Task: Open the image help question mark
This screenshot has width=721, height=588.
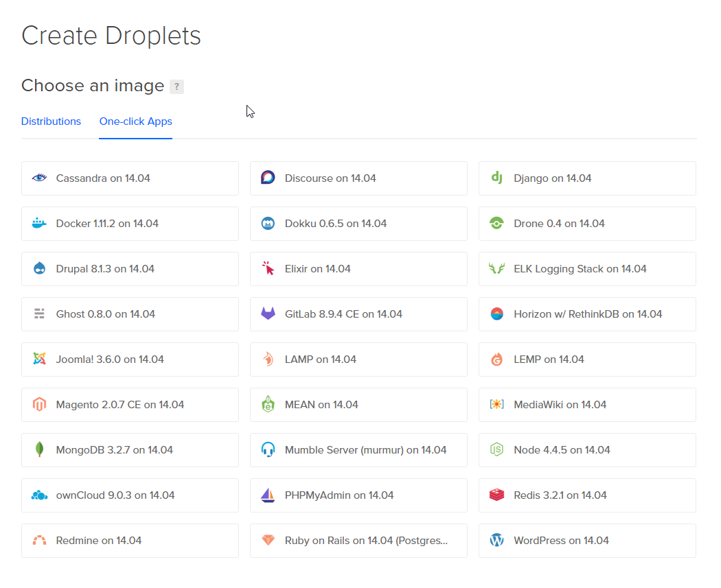Action: (x=176, y=86)
